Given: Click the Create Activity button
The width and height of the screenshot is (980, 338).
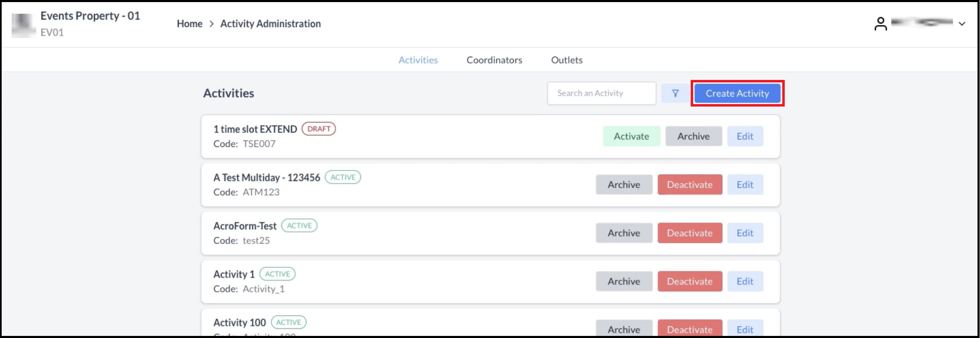Looking at the screenshot, I should [x=737, y=93].
